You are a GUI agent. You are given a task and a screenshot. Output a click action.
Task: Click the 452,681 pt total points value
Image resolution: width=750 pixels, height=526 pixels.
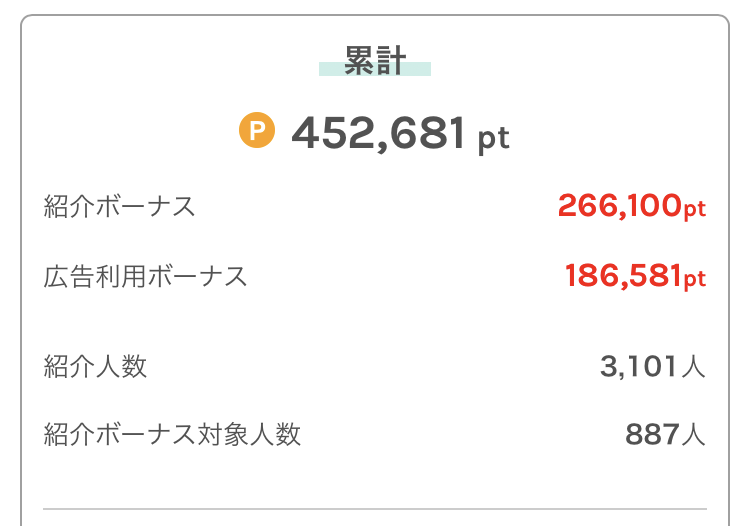[x=400, y=133]
